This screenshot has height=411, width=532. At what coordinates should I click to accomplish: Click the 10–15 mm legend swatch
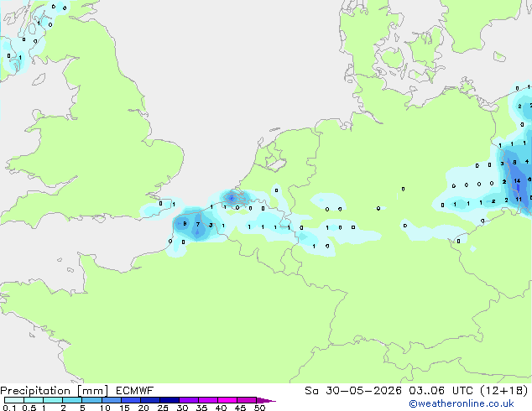112,400
